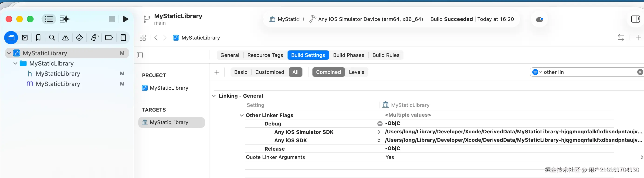
Task: Select the Quote Linker Arguments setting row
Action: point(429,157)
